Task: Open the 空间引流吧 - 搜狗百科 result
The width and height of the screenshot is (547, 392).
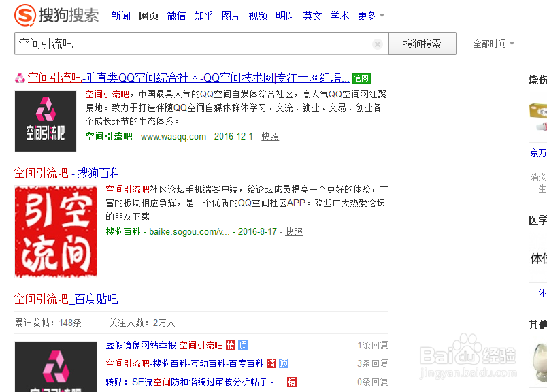Action: pyautogui.click(x=67, y=173)
